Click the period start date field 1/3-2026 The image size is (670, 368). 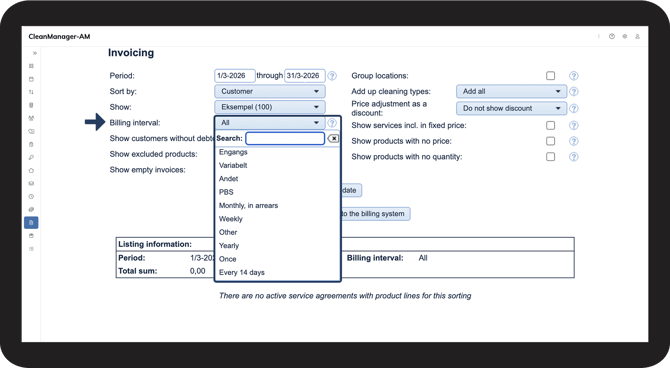[x=235, y=76]
